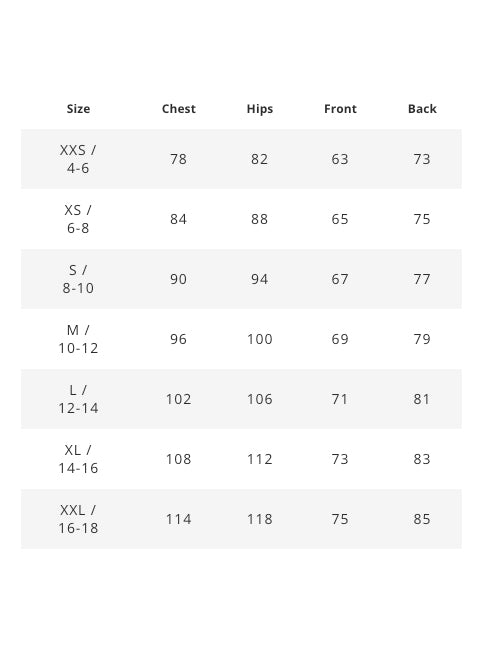Select the XXL / 16-18 size label
The width and height of the screenshot is (486, 648).
(78, 519)
